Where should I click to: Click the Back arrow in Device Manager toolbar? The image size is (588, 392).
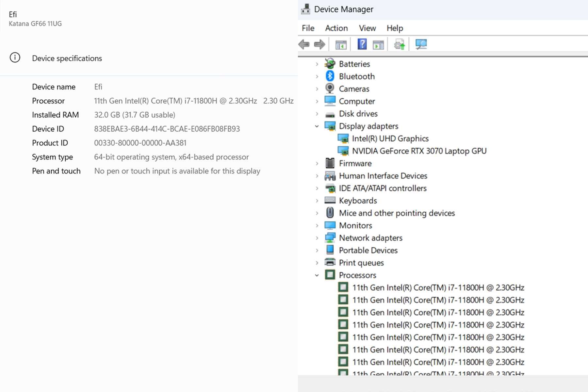coord(304,44)
